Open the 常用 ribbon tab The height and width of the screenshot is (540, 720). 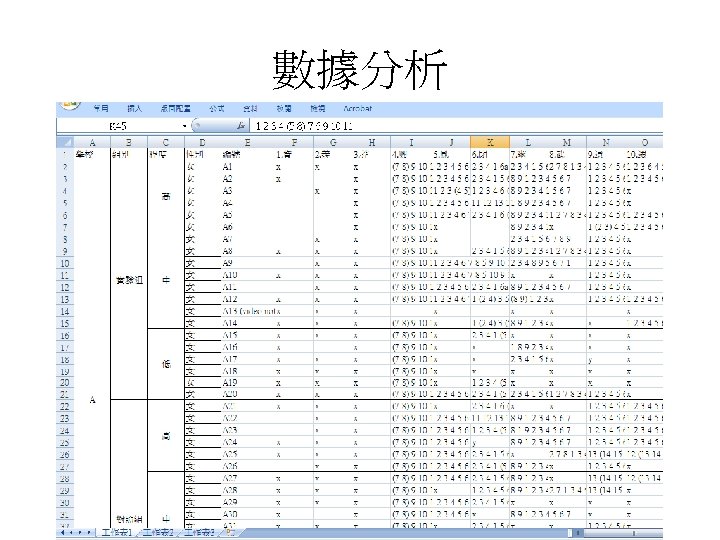pyautogui.click(x=101, y=108)
